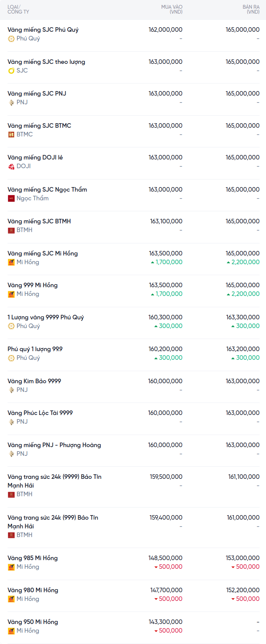Image resolution: width=266 pixels, height=644 pixels.
Task: Click the red DOJI logo icon
Action: click(x=11, y=166)
